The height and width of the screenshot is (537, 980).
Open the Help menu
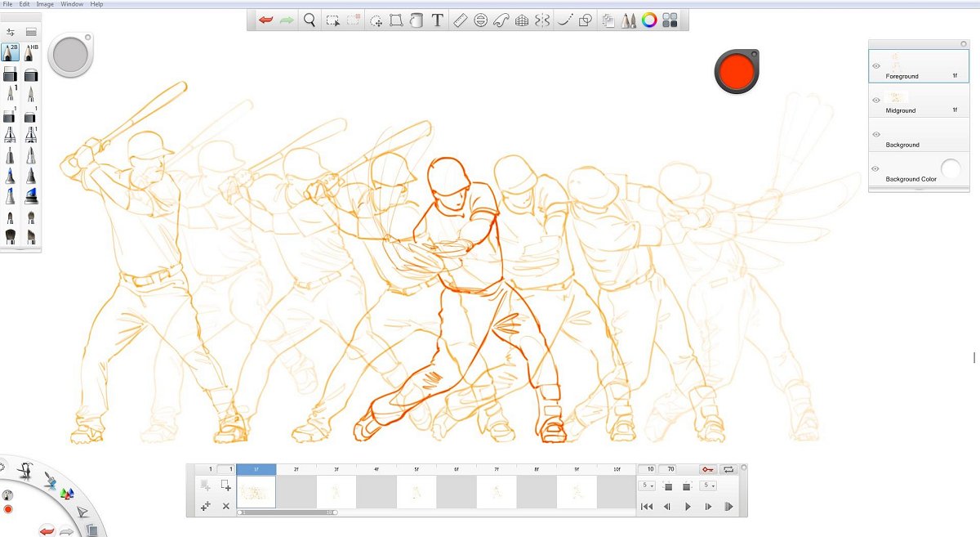(96, 4)
